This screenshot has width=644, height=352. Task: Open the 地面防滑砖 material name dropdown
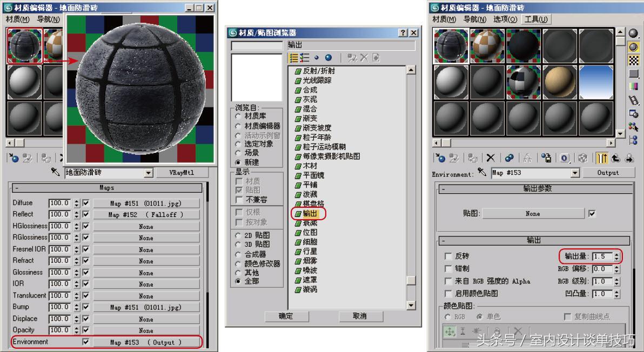click(147, 172)
